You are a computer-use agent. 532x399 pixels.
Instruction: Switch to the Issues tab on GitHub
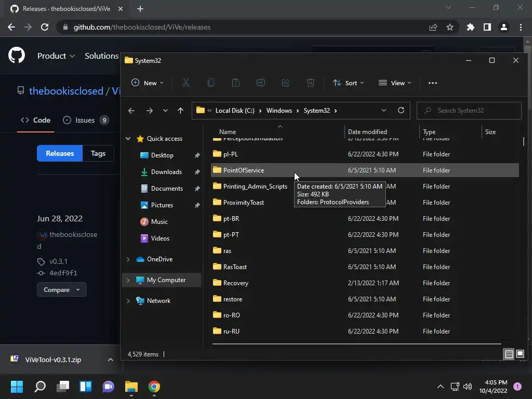(86, 120)
